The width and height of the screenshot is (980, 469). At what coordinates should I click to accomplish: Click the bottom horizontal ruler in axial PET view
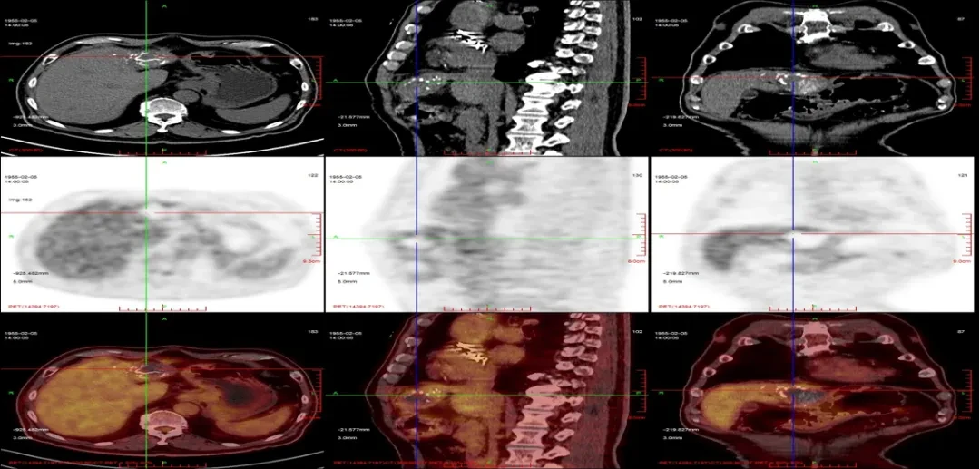coord(164,308)
